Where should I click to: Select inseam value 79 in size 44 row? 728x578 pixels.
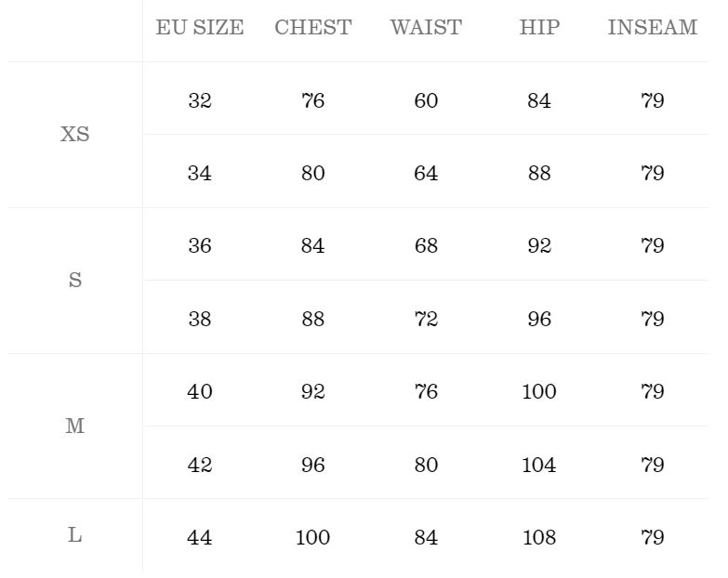click(x=652, y=538)
